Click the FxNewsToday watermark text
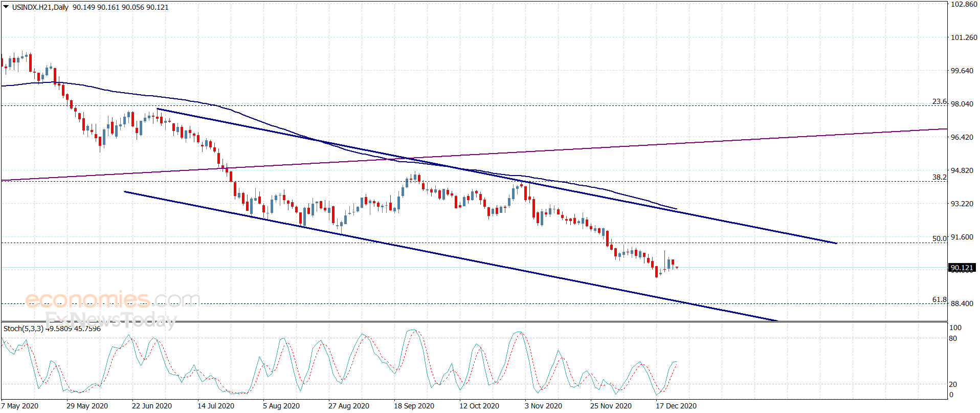This screenshot has height=413, width=980. (x=110, y=320)
